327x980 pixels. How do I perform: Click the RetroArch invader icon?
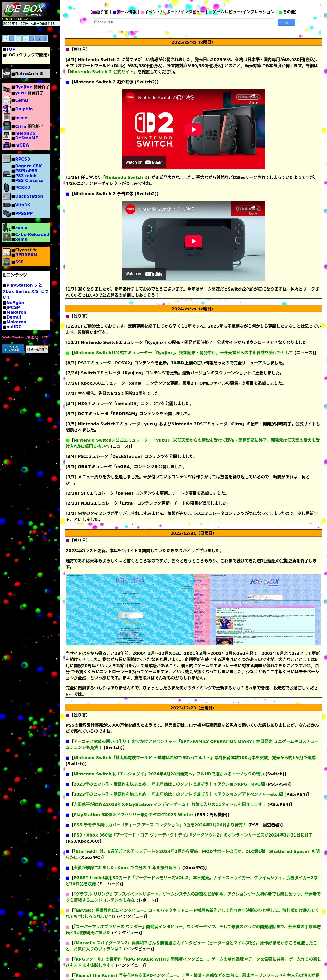6,74
